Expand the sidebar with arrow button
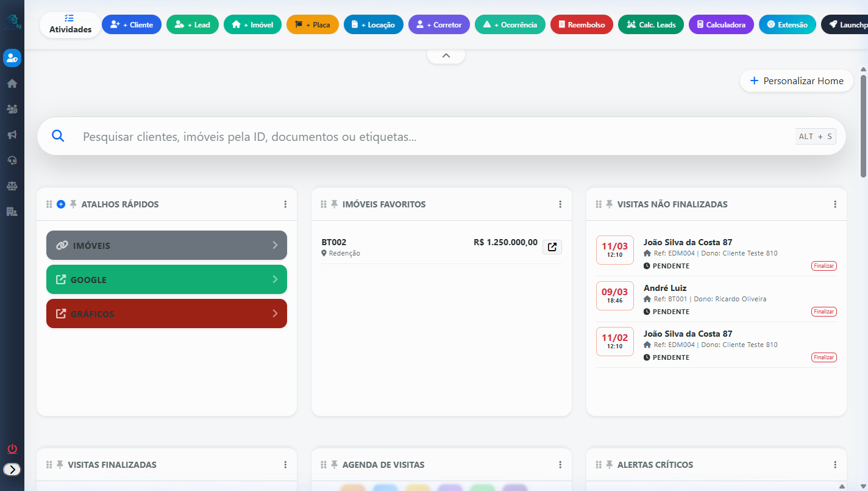The height and width of the screenshot is (491, 868). [x=12, y=469]
